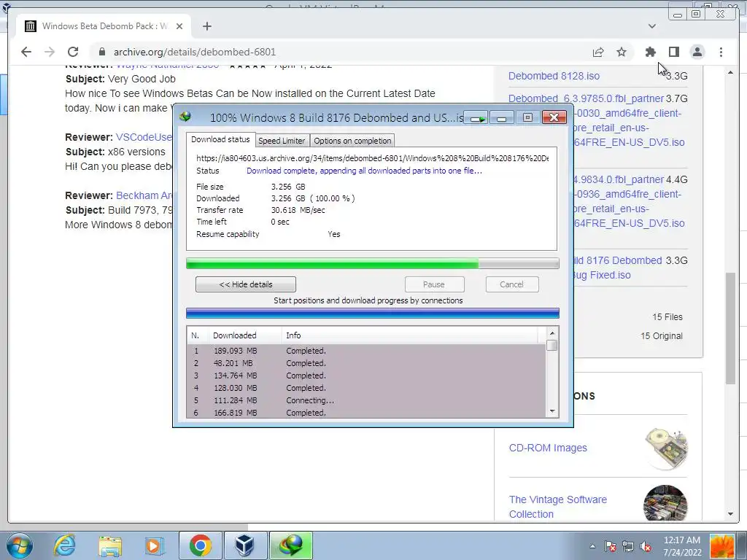Open Options on completion tab

[352, 141]
